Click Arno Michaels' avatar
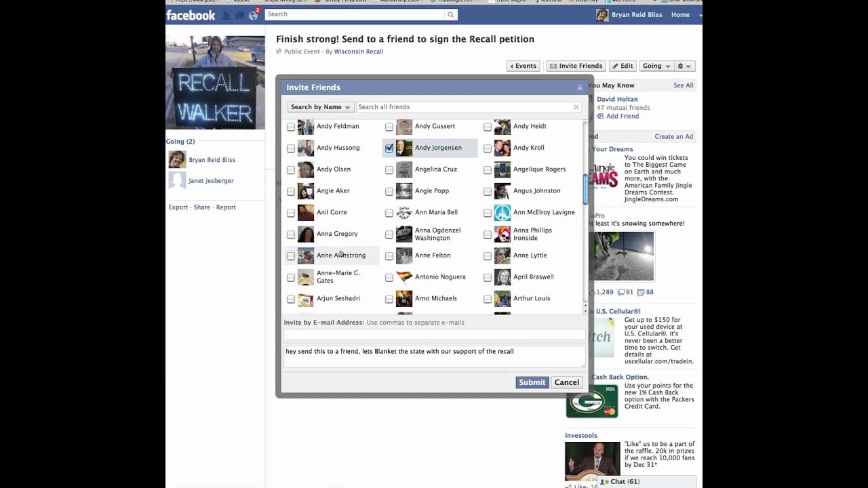Viewport: 868px width, 488px height. [x=404, y=299]
